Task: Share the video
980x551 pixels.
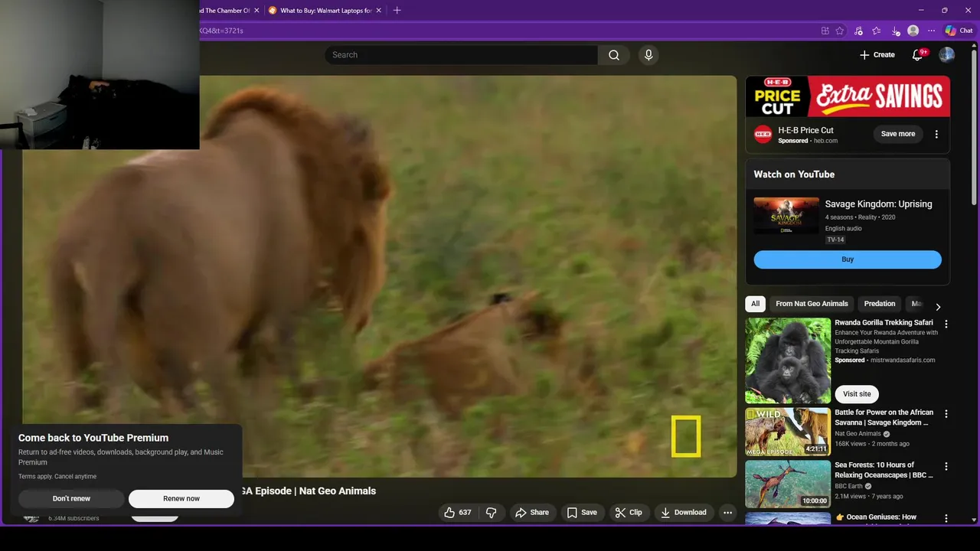Action: click(x=532, y=513)
